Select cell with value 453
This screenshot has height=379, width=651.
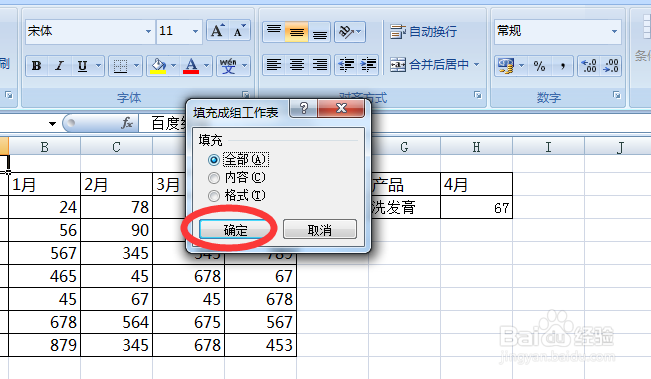click(x=261, y=345)
